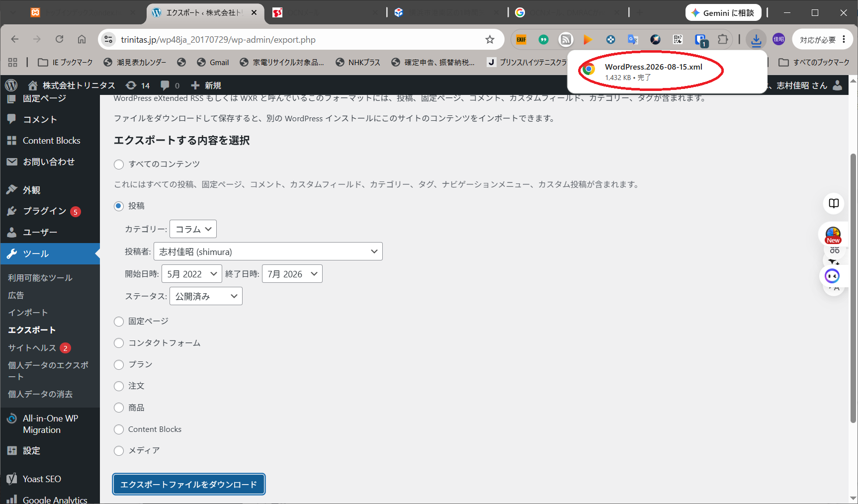Open the 14 pending updates icon

pyautogui.click(x=138, y=85)
